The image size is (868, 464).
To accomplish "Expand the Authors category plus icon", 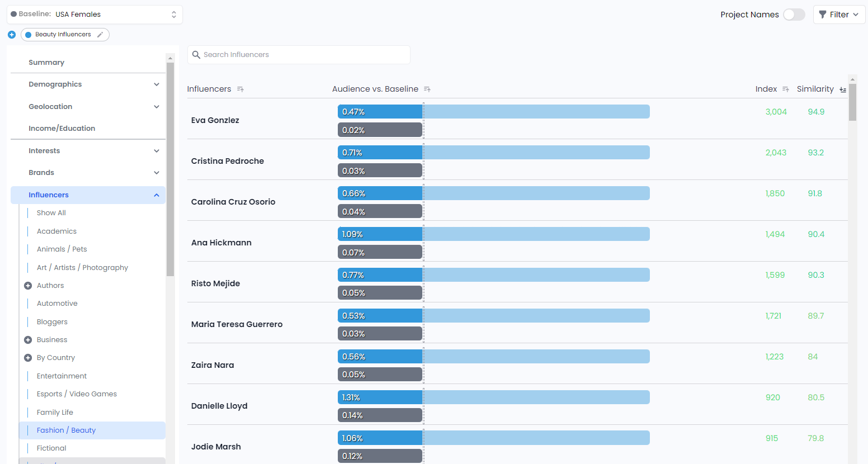I will point(28,286).
